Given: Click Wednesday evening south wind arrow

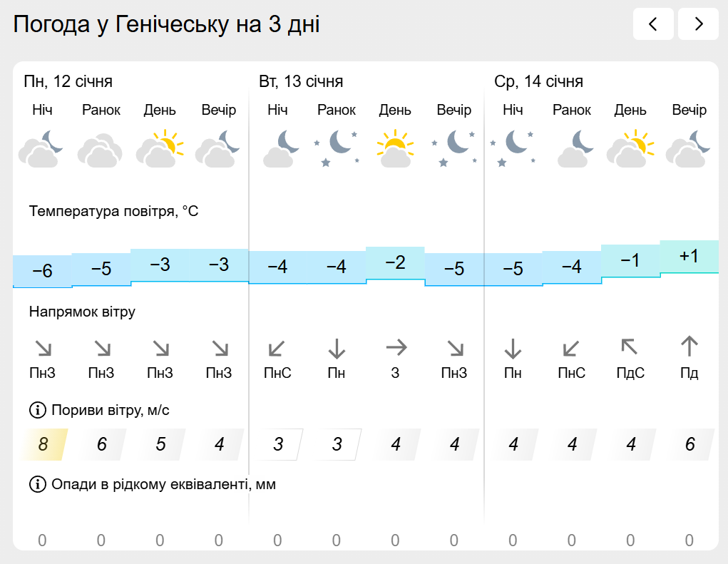Looking at the screenshot, I should pyautogui.click(x=689, y=347).
